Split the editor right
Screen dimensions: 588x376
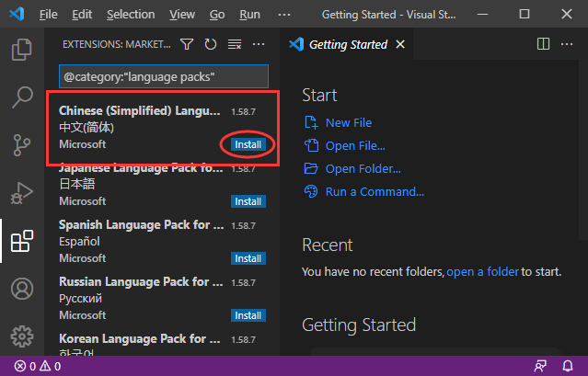543,44
